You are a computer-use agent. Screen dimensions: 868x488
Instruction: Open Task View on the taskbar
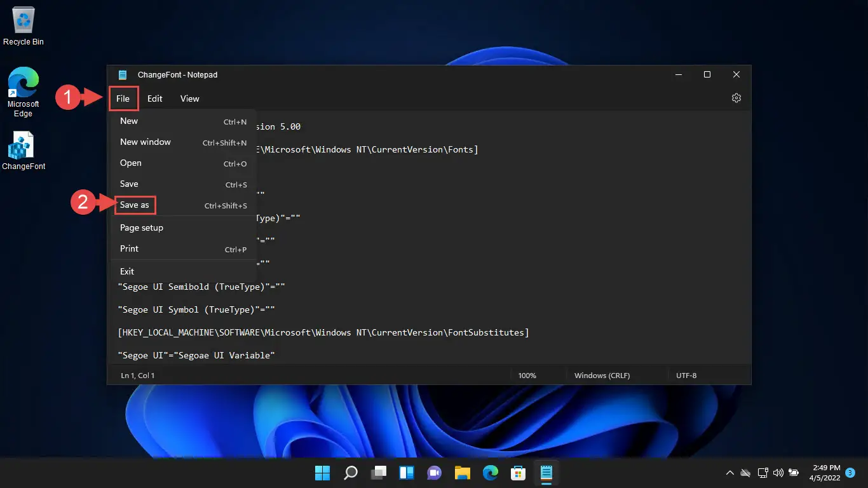pyautogui.click(x=379, y=473)
